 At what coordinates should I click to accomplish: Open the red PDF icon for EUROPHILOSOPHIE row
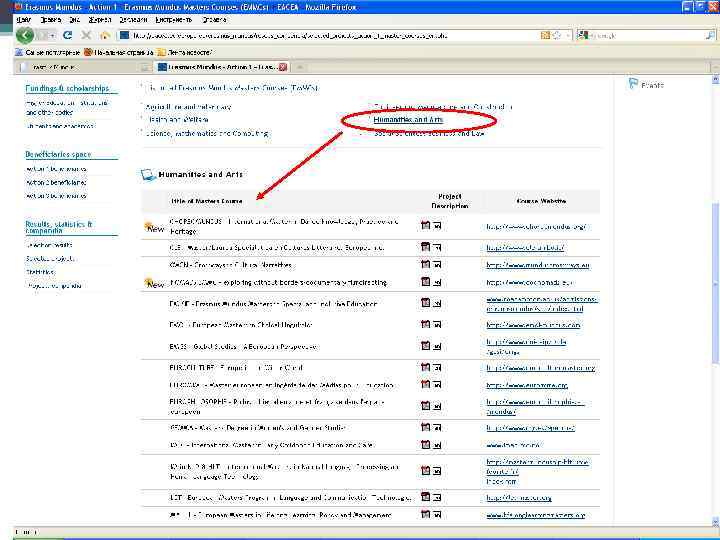pyautogui.click(x=425, y=405)
